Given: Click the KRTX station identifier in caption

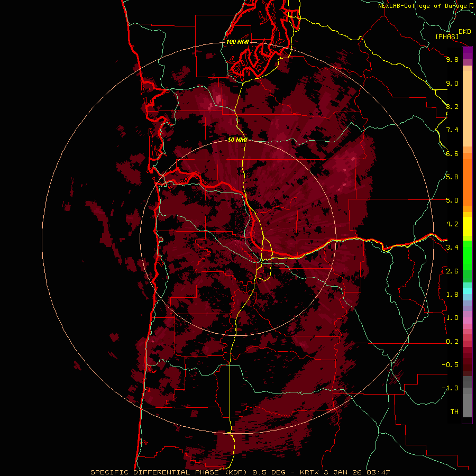Looking at the screenshot, I should [x=309, y=472].
